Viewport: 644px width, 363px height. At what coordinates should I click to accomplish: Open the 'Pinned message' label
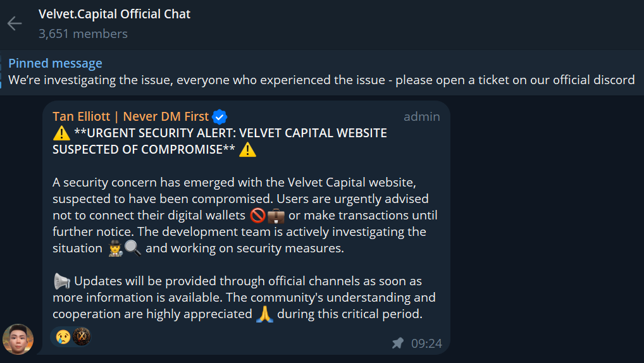pyautogui.click(x=55, y=63)
